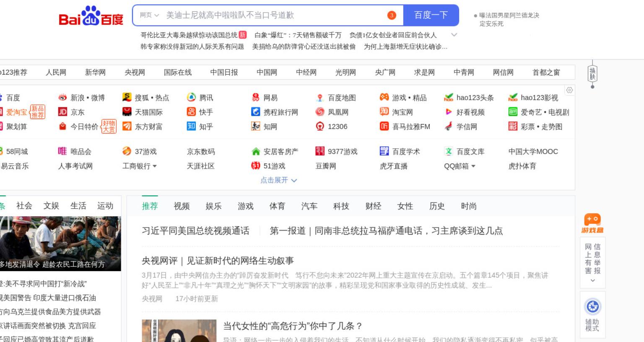
Task: Click the orange number 3 search badge
Action: pyautogui.click(x=392, y=15)
